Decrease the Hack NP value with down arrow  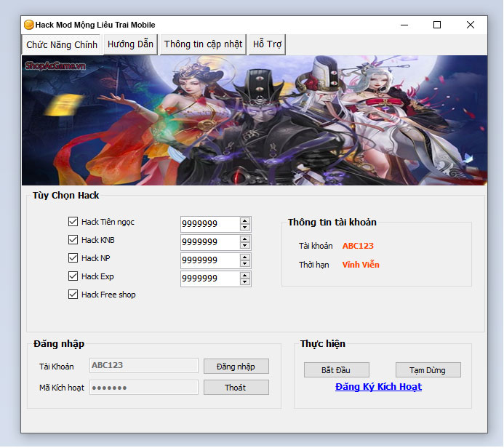pyautogui.click(x=245, y=264)
